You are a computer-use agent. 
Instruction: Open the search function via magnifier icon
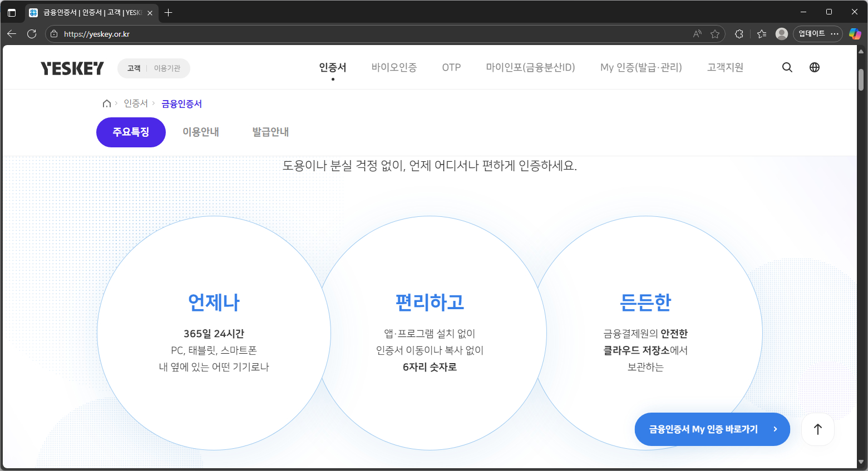(787, 67)
